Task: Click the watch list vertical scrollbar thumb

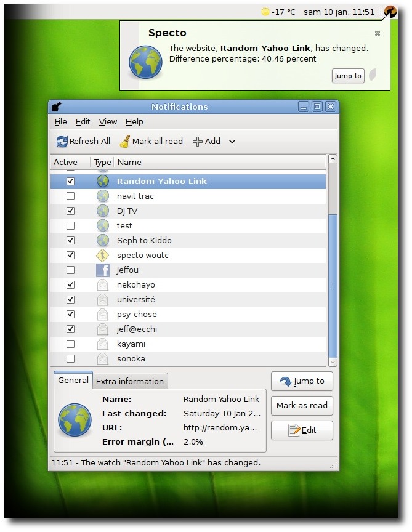Action: 333,286
